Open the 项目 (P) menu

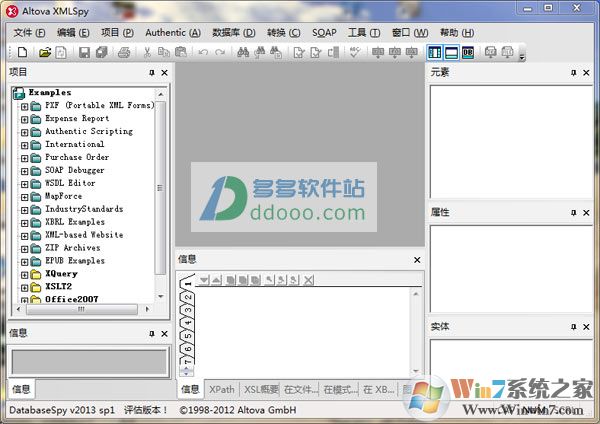(x=117, y=33)
